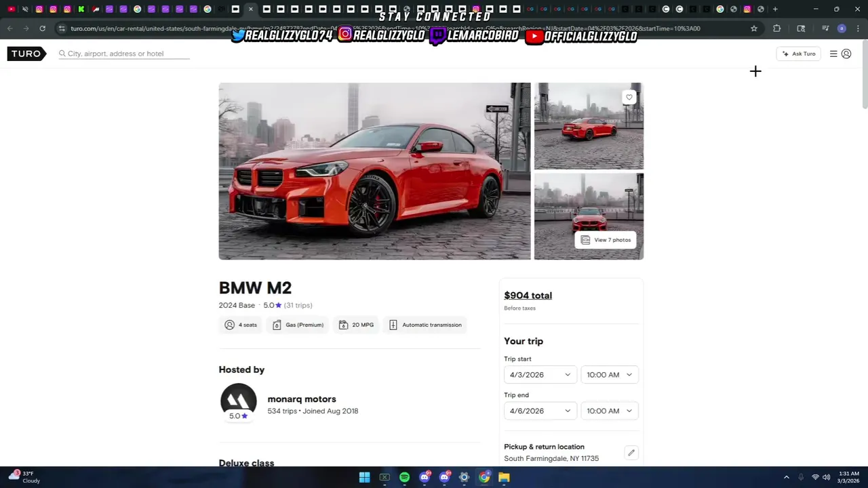Edit pickup location with the pencil icon

(631, 453)
